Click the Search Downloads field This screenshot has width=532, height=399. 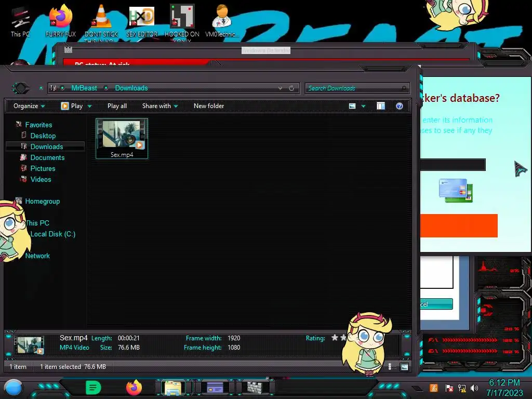(x=357, y=88)
